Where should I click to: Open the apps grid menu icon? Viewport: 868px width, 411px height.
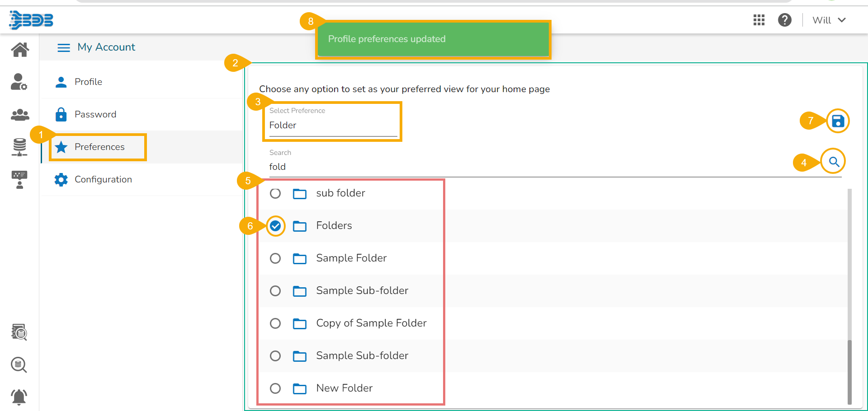pyautogui.click(x=759, y=20)
